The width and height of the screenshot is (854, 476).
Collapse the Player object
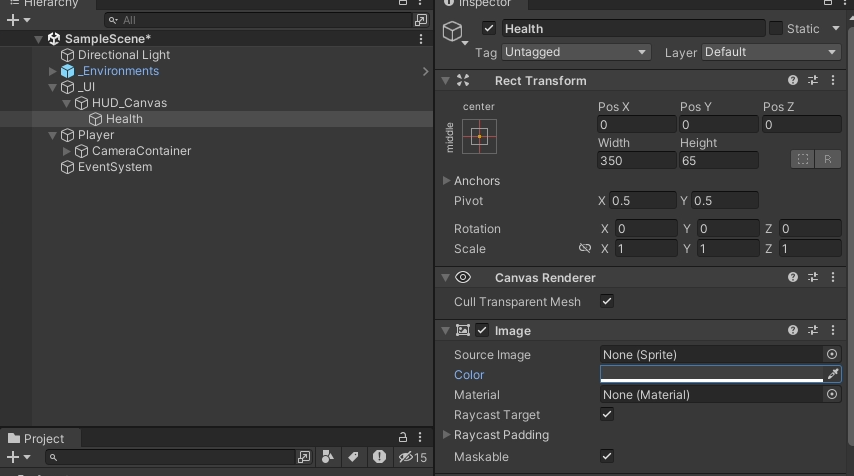click(52, 135)
